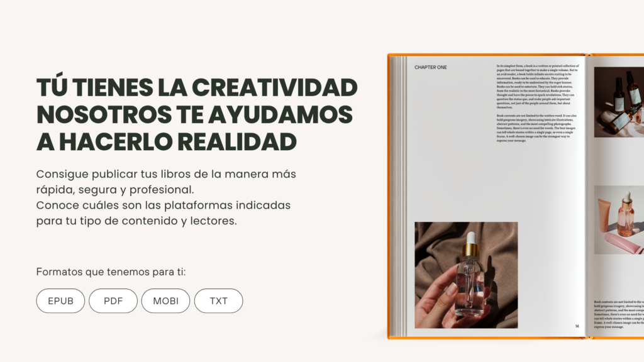644x362 pixels.
Task: Open the hand holding serum bottle photo
Action: tap(466, 275)
